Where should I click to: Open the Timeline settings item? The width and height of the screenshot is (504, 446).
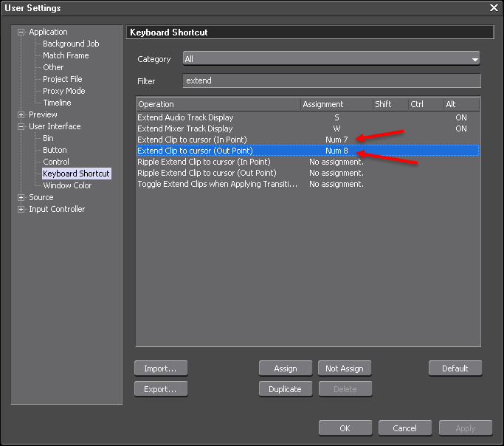tap(57, 103)
